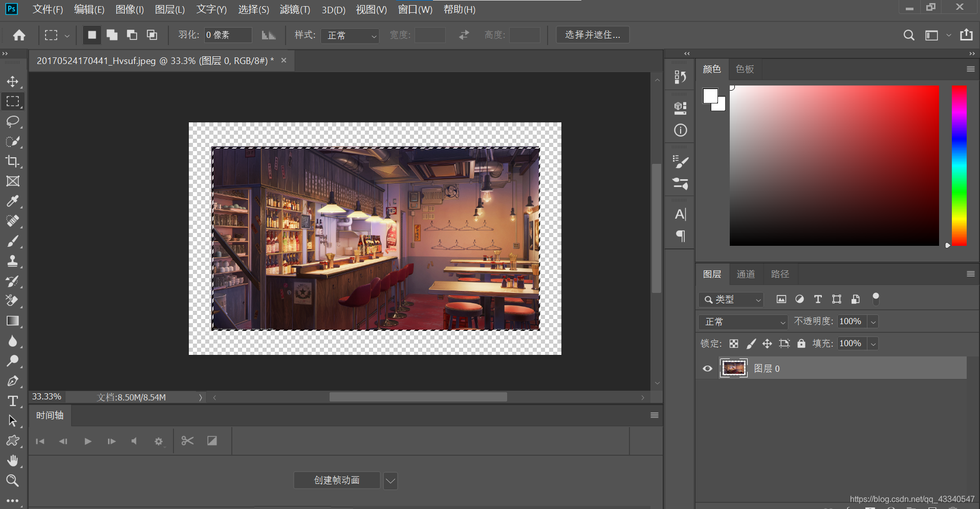980x509 pixels.
Task: Open the History panel icon
Action: tap(680, 77)
